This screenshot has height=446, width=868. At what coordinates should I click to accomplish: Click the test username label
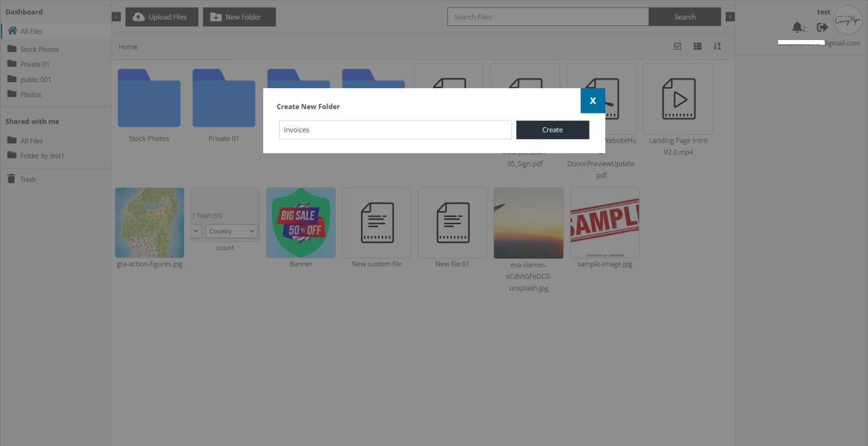pyautogui.click(x=824, y=12)
